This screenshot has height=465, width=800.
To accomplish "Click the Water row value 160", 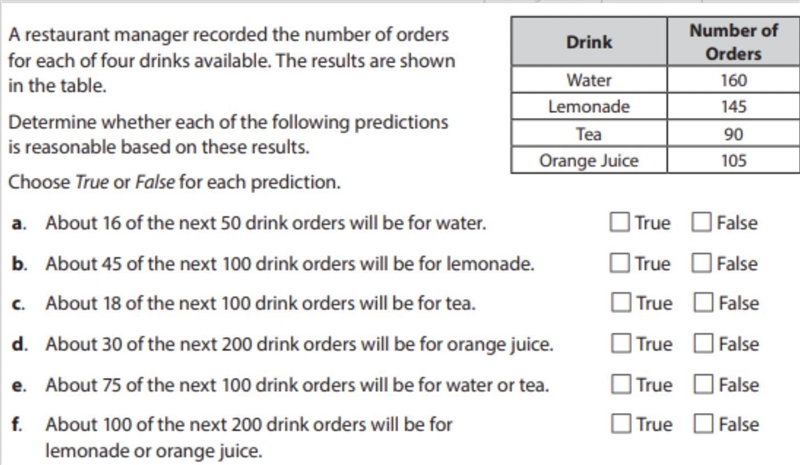I will [734, 80].
